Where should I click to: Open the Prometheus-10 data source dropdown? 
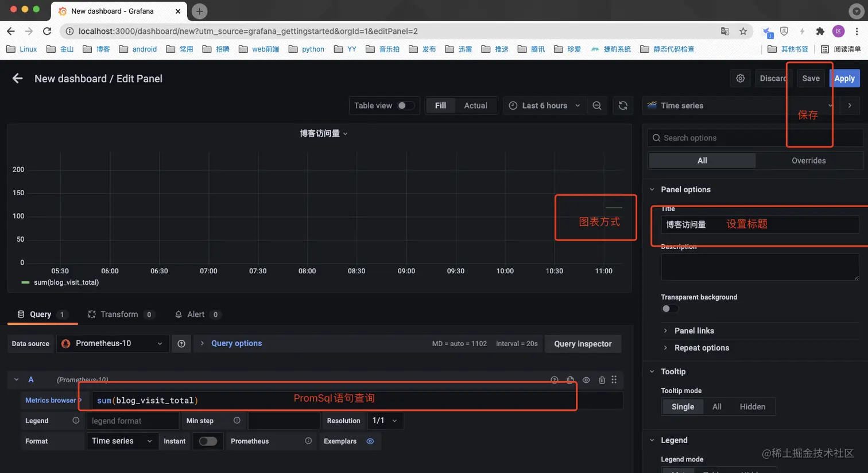[x=113, y=343]
